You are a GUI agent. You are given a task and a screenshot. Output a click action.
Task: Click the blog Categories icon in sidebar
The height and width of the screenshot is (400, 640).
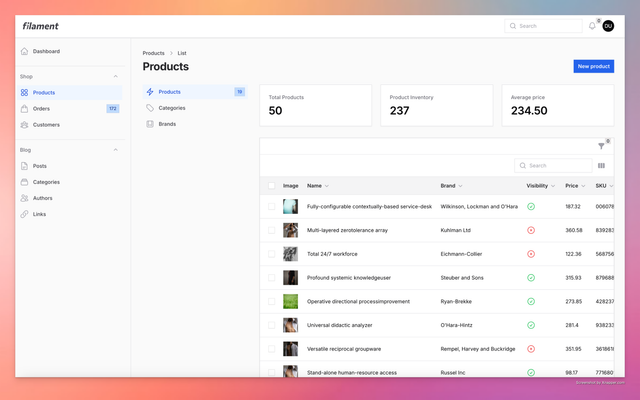(24, 182)
